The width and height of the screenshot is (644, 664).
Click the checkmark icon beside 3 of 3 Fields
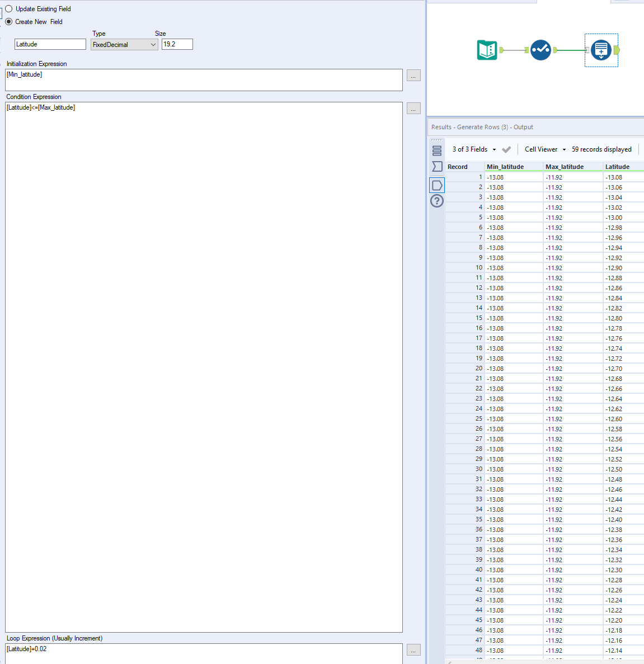[506, 149]
